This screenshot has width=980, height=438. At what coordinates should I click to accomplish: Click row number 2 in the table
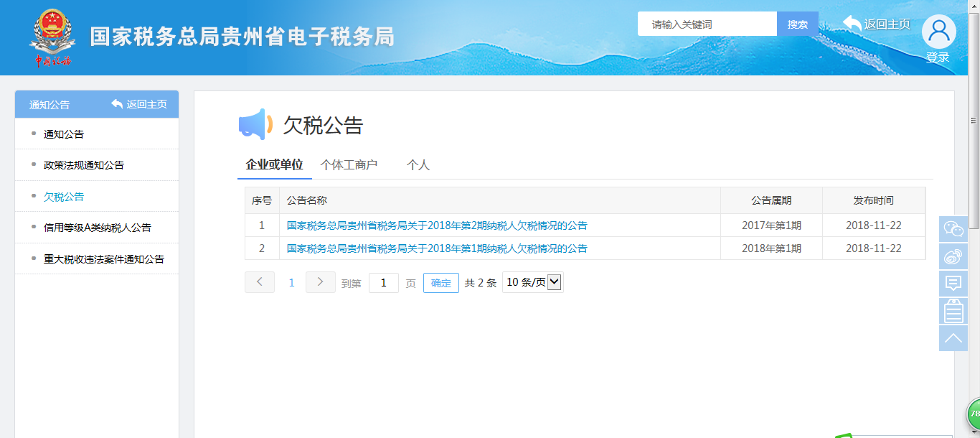(x=262, y=248)
